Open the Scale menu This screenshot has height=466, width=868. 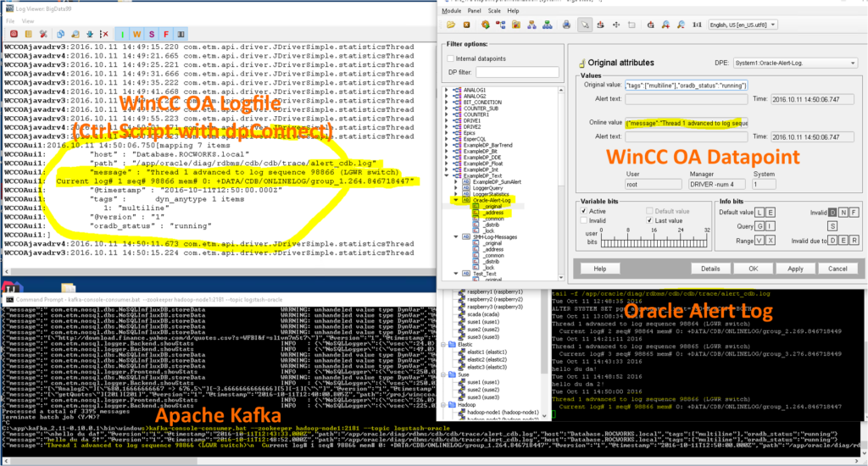point(494,10)
